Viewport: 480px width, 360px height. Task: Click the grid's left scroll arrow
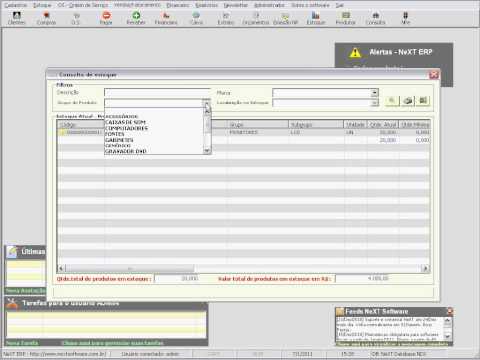[61, 268]
